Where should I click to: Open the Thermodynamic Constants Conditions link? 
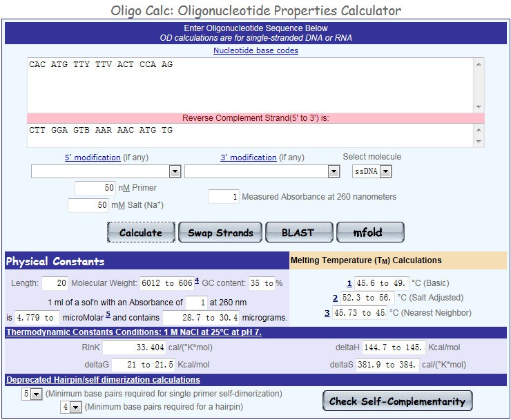tap(134, 332)
